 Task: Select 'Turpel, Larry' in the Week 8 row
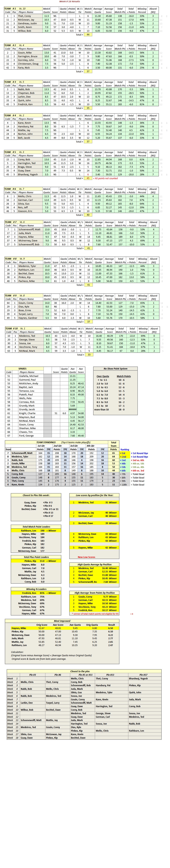click(x=53, y=703)
